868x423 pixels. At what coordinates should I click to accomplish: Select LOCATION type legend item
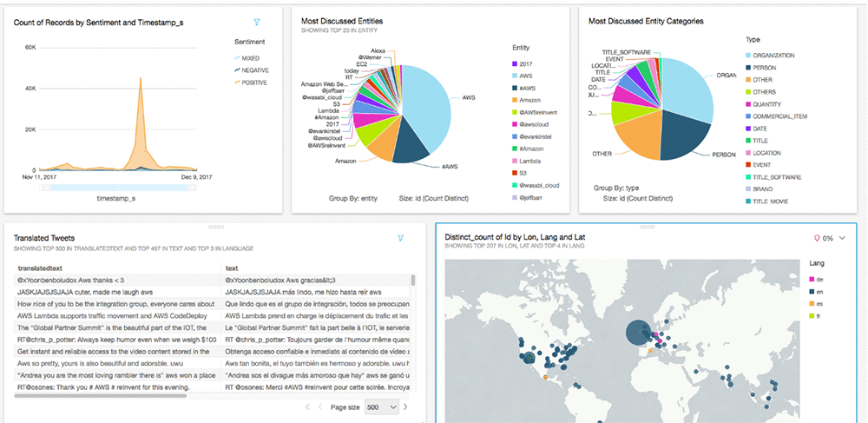[763, 153]
